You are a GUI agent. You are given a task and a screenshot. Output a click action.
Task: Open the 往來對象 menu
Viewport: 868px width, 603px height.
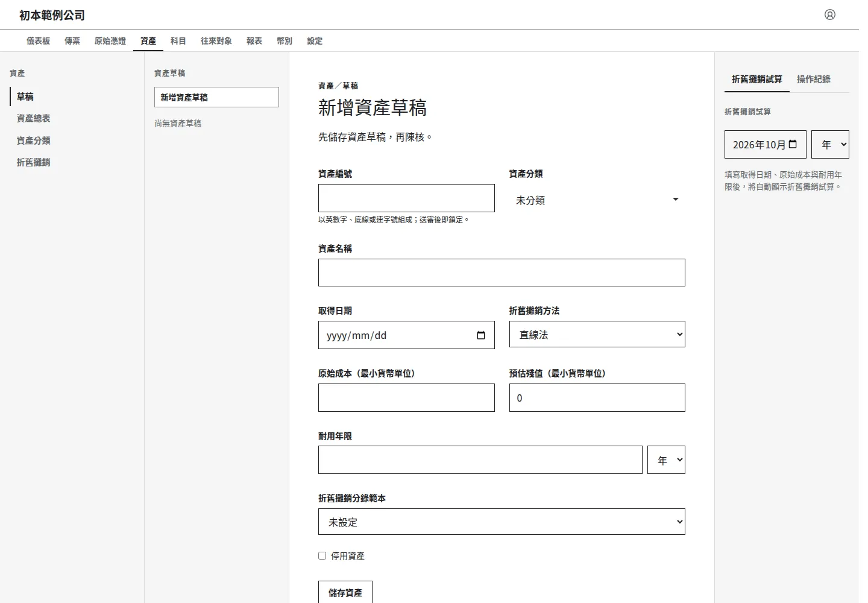216,41
